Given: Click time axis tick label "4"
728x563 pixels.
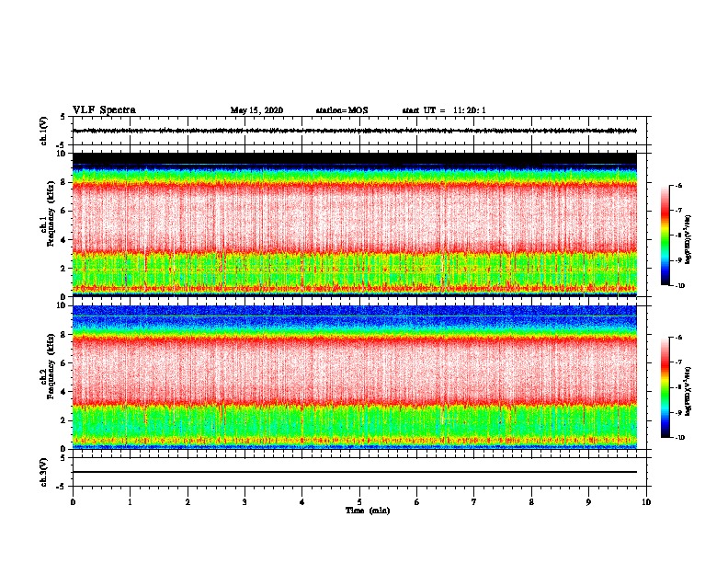Looking at the screenshot, I should tap(302, 502).
